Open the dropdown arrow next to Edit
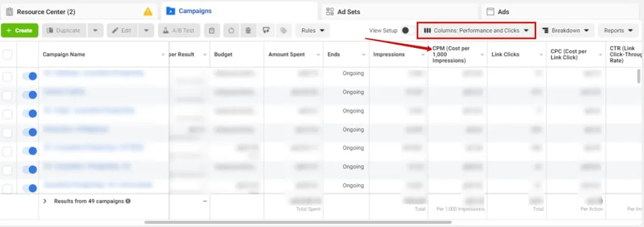The width and height of the screenshot is (644, 227). (x=146, y=30)
